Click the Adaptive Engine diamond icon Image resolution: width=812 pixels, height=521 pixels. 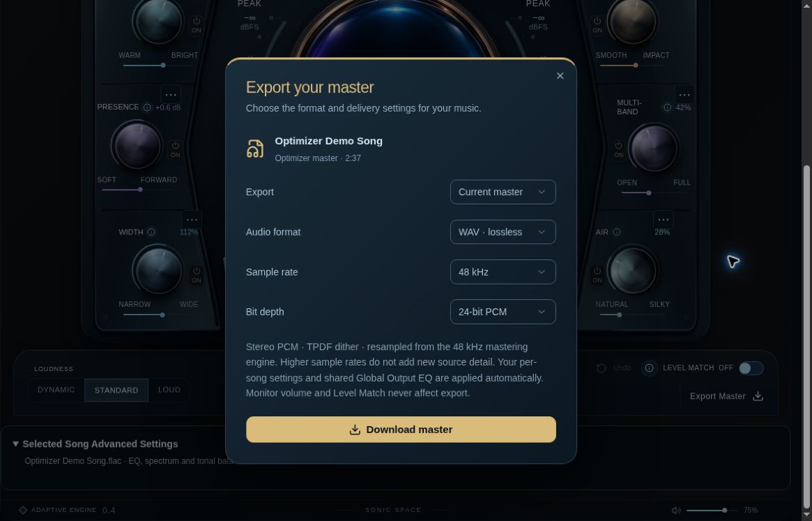click(23, 510)
